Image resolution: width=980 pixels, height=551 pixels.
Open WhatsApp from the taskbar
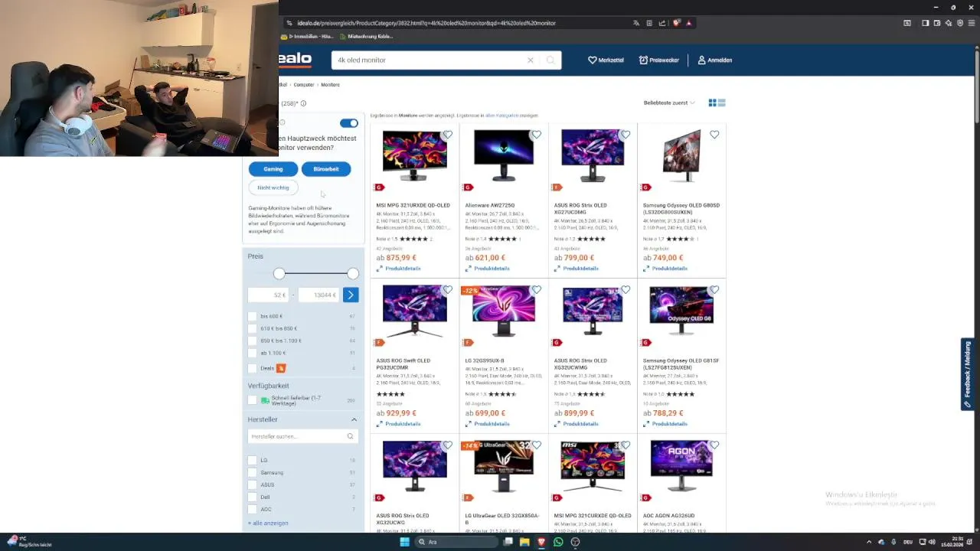pos(558,542)
